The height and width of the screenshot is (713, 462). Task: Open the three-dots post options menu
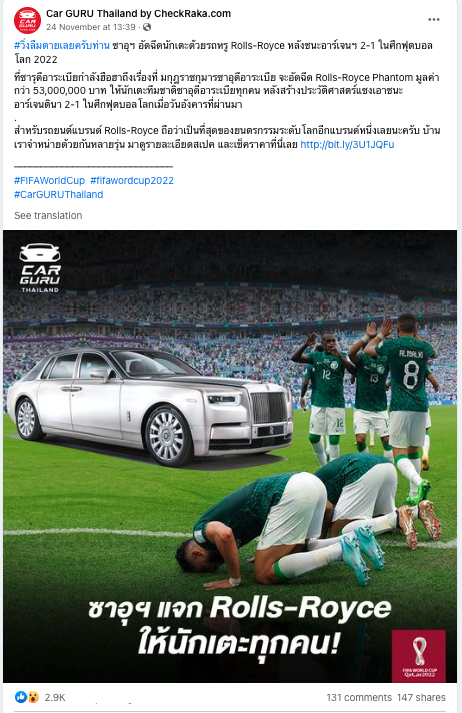point(434,20)
